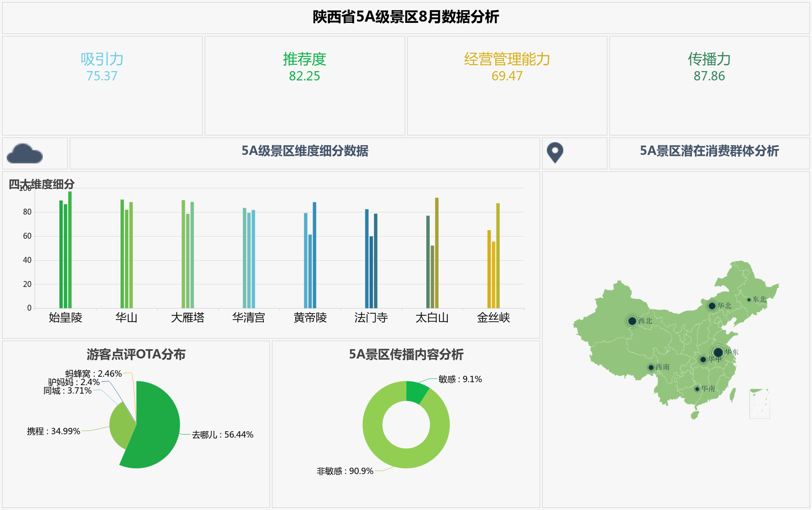The image size is (812, 510).
Task: Click the 华南 map marker dot
Action: pyautogui.click(x=697, y=389)
